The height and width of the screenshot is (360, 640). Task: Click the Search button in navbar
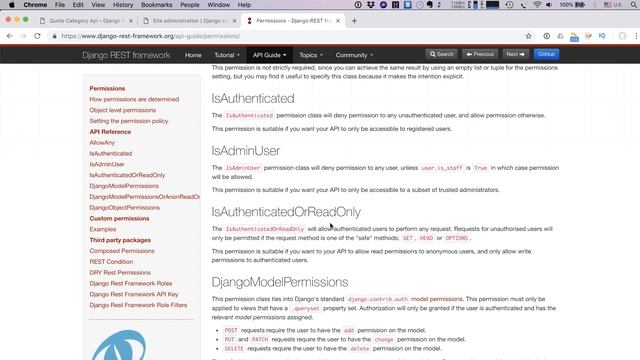[441, 54]
